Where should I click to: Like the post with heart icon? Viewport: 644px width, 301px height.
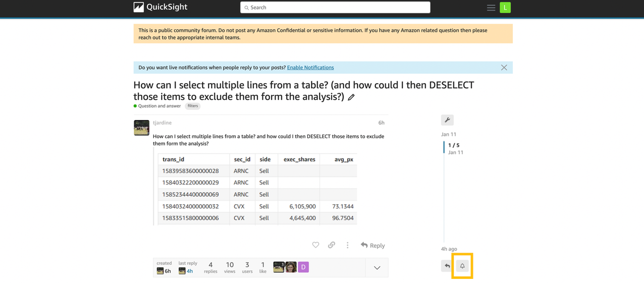(315, 245)
